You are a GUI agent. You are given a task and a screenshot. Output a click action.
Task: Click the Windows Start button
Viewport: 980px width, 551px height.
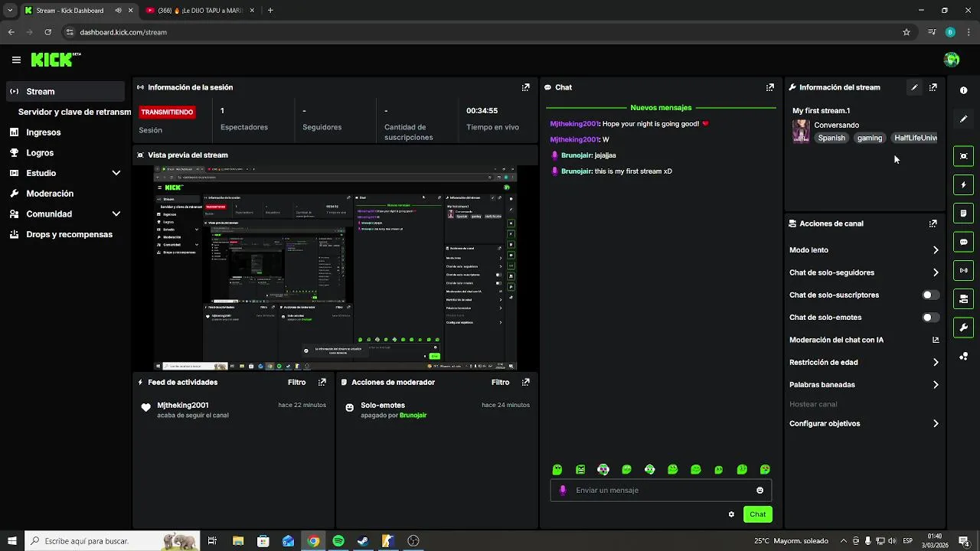[12, 541]
